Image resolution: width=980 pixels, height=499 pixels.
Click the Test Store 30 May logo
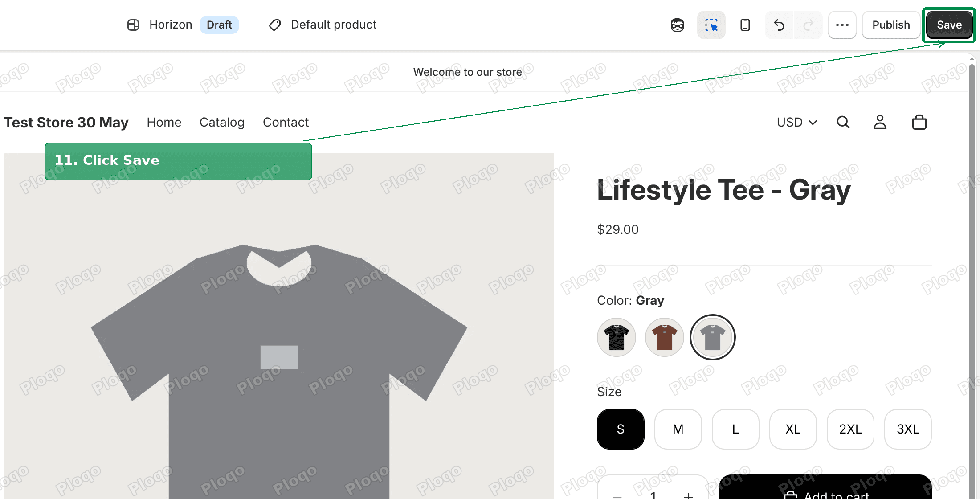[x=66, y=122]
